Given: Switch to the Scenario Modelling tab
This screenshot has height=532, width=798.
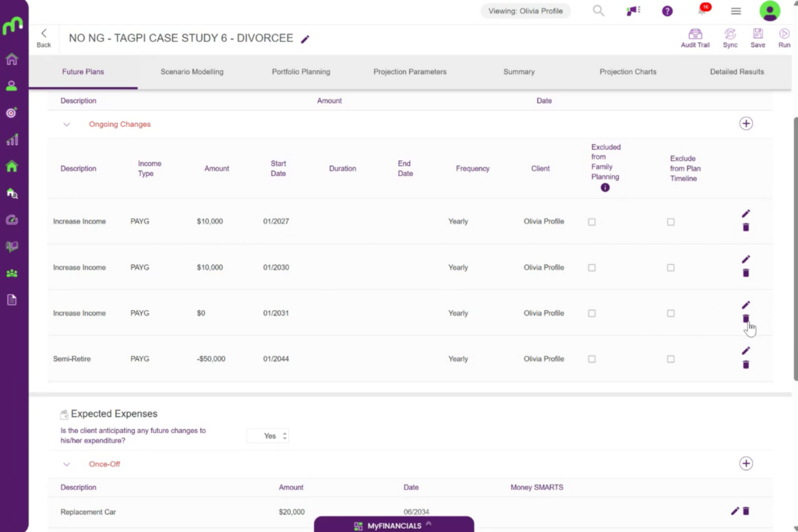Looking at the screenshot, I should click(192, 72).
